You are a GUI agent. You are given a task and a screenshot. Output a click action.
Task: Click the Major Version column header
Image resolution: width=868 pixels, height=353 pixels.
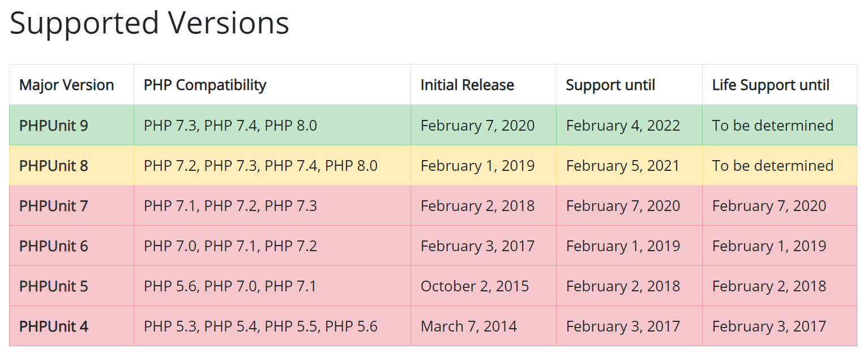(x=67, y=85)
